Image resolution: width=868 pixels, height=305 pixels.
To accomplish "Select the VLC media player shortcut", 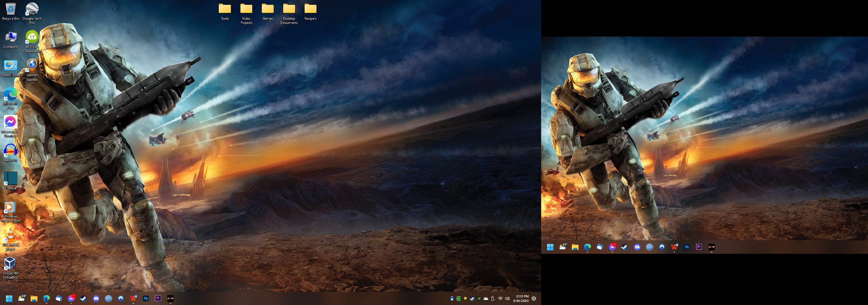I will [10, 236].
